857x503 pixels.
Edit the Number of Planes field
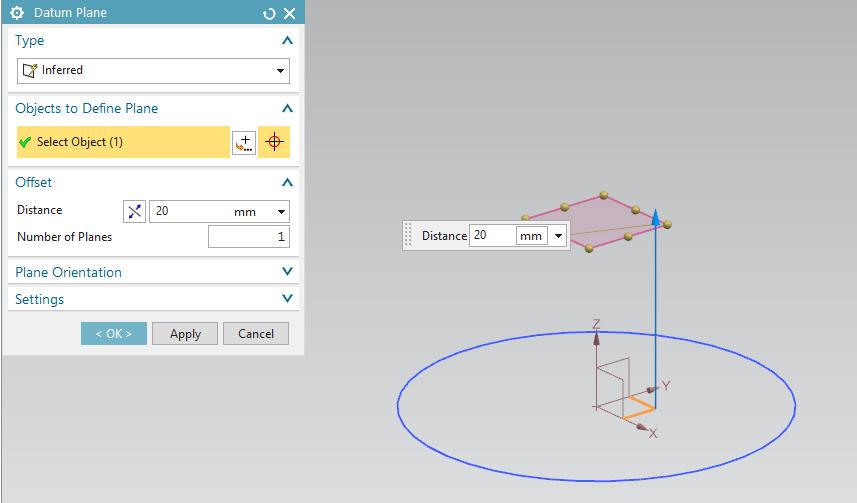pos(249,237)
